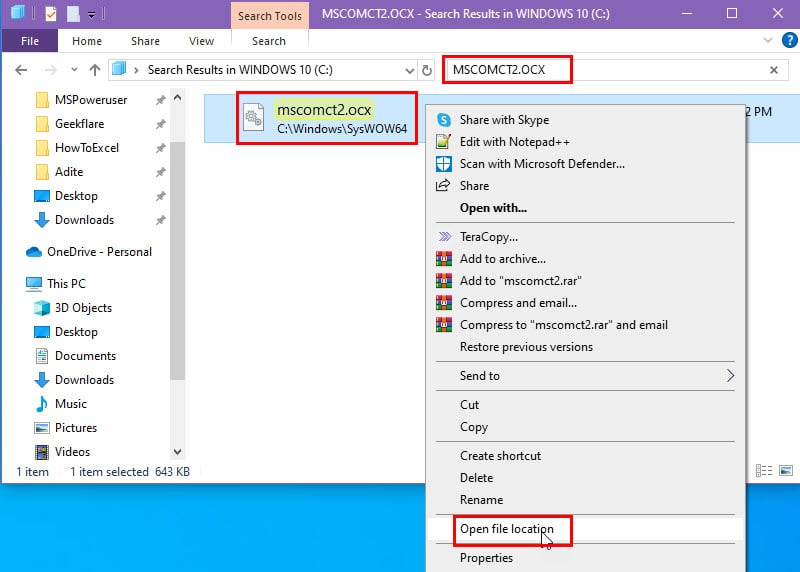
Task: Switch to the Share ribbon tab
Action: [145, 41]
